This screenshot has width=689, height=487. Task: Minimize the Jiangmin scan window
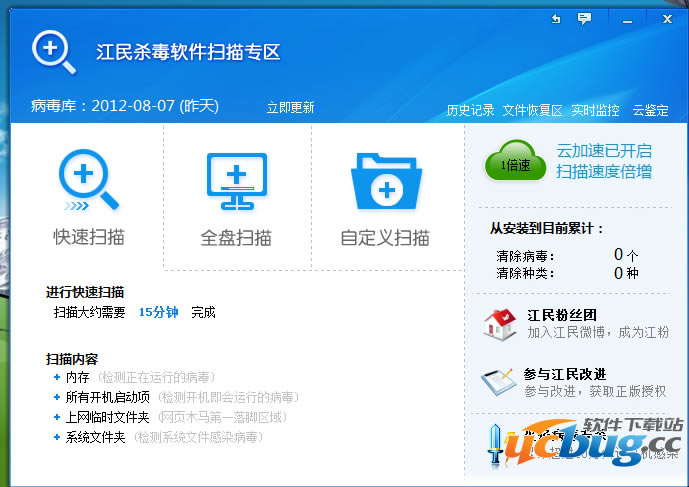click(627, 20)
